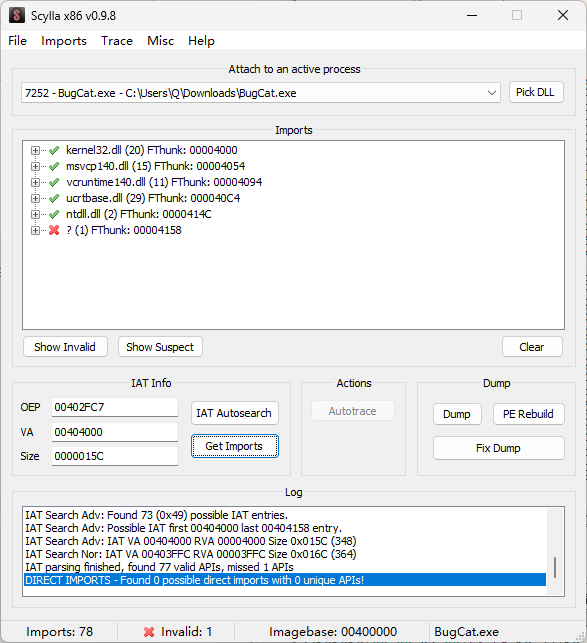Open the Trace menu
The height and width of the screenshot is (643, 587).
117,41
